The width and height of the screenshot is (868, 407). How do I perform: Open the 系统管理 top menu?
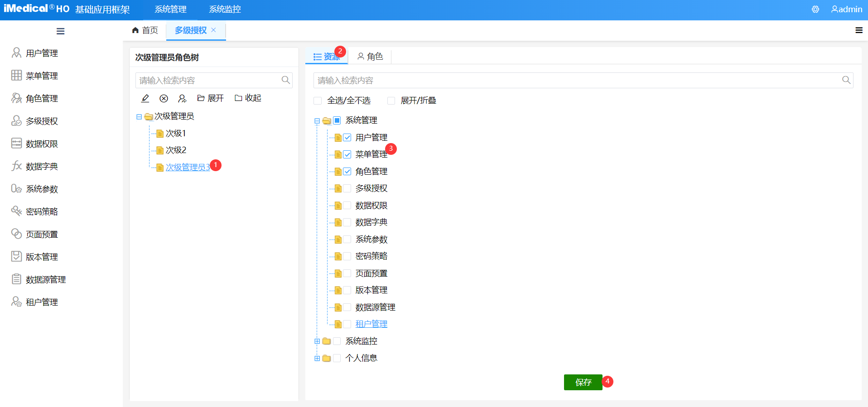[x=171, y=9]
